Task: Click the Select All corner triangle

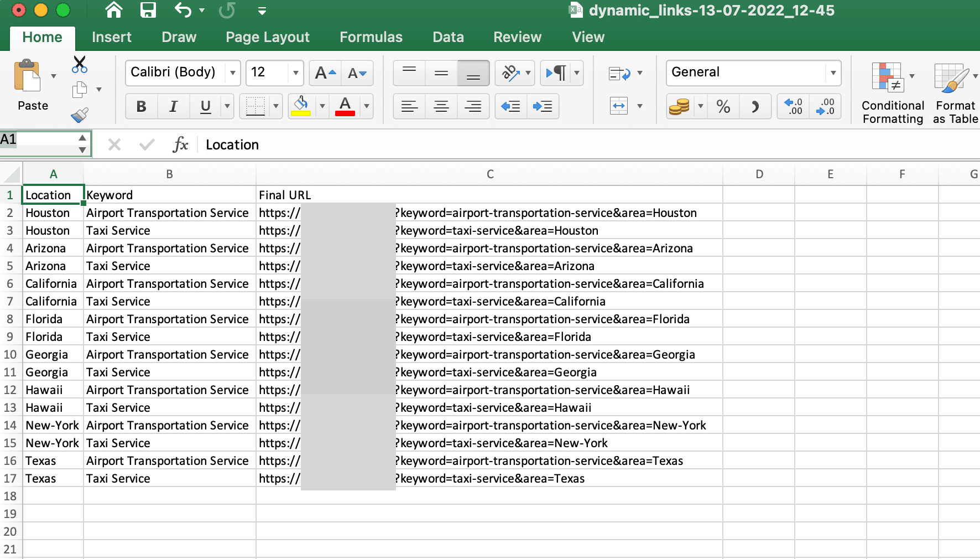Action: 12,174
